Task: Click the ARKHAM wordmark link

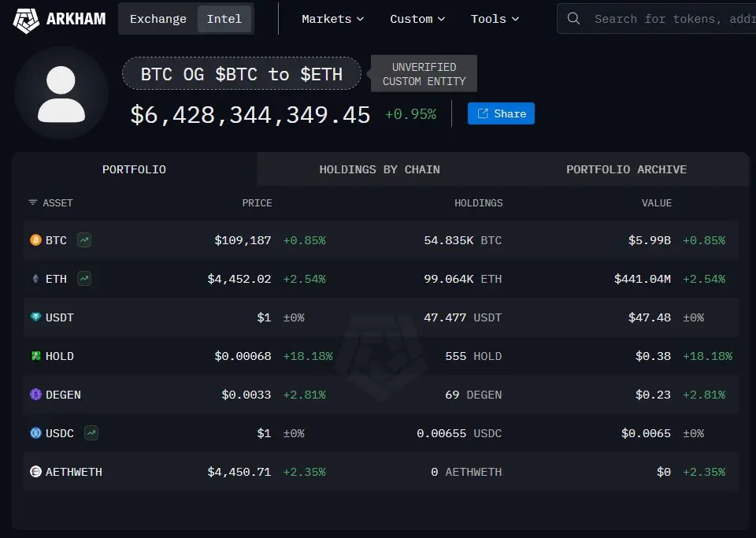Action: click(76, 19)
